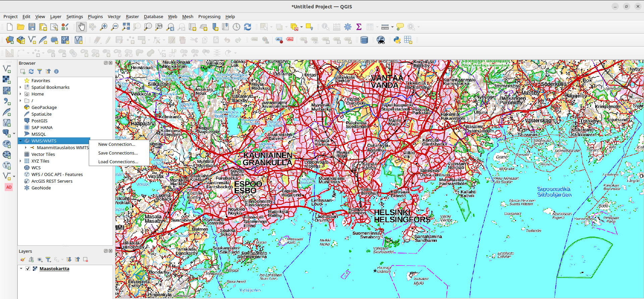
Task: Open the new print layout icon
Action: (43, 27)
